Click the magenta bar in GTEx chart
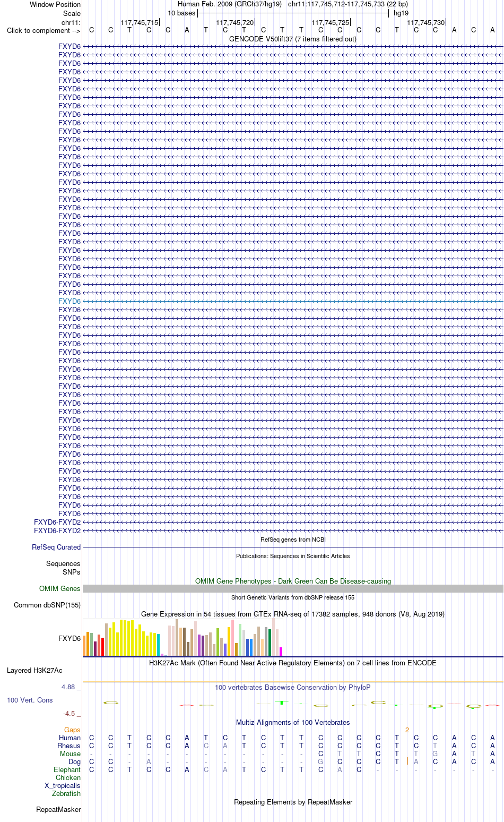This screenshot has width=504, height=822. click(281, 652)
